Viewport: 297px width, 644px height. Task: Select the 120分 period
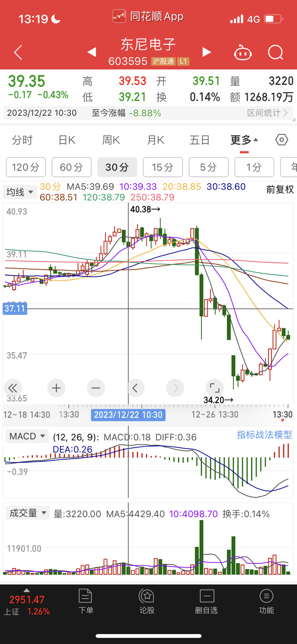[x=26, y=167]
